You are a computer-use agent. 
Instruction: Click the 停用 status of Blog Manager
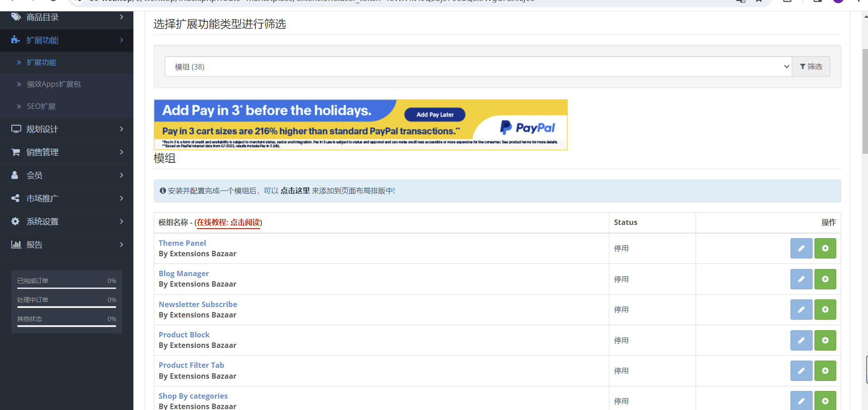click(x=621, y=279)
